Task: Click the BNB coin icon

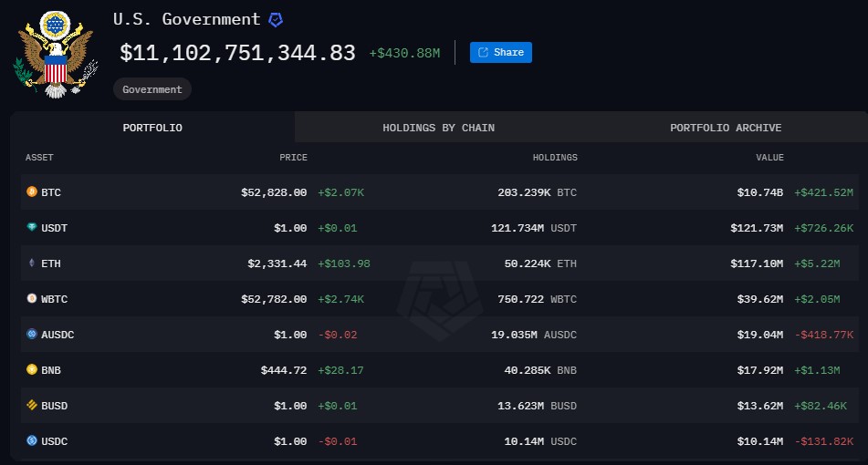Action: pos(32,370)
